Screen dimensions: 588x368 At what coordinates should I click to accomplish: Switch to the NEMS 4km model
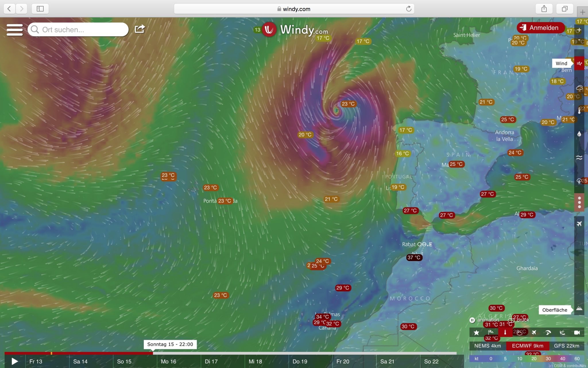[487, 346]
